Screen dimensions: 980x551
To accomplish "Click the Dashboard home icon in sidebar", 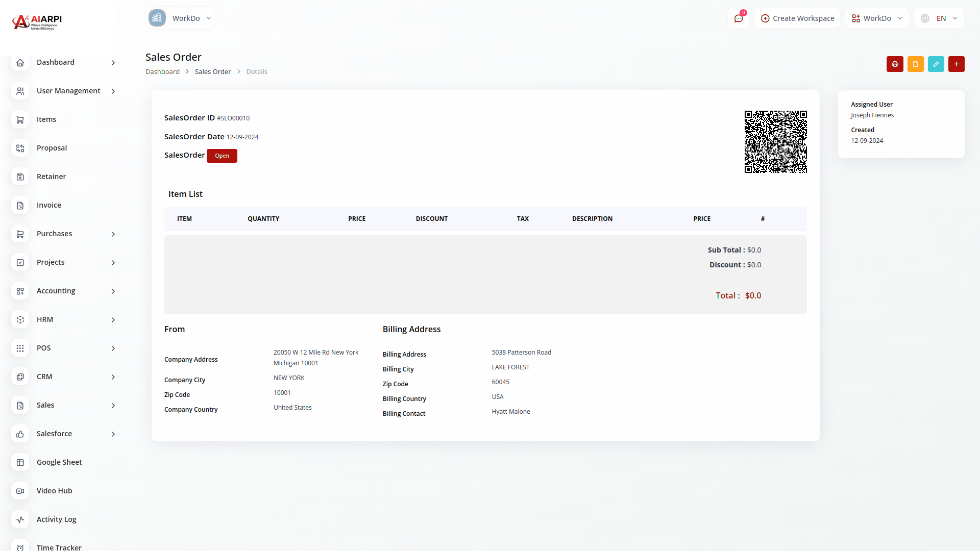I will [20, 62].
